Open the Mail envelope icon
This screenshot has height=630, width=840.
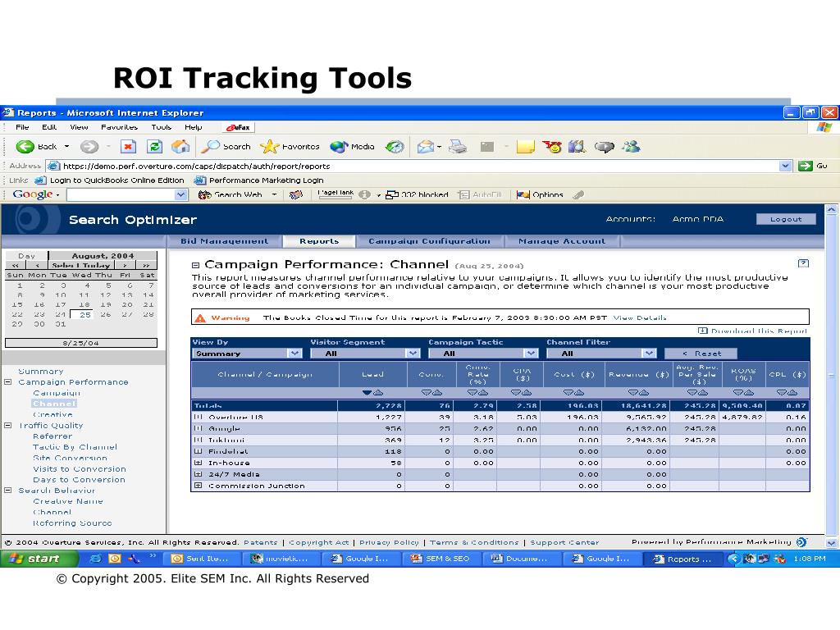(x=426, y=146)
